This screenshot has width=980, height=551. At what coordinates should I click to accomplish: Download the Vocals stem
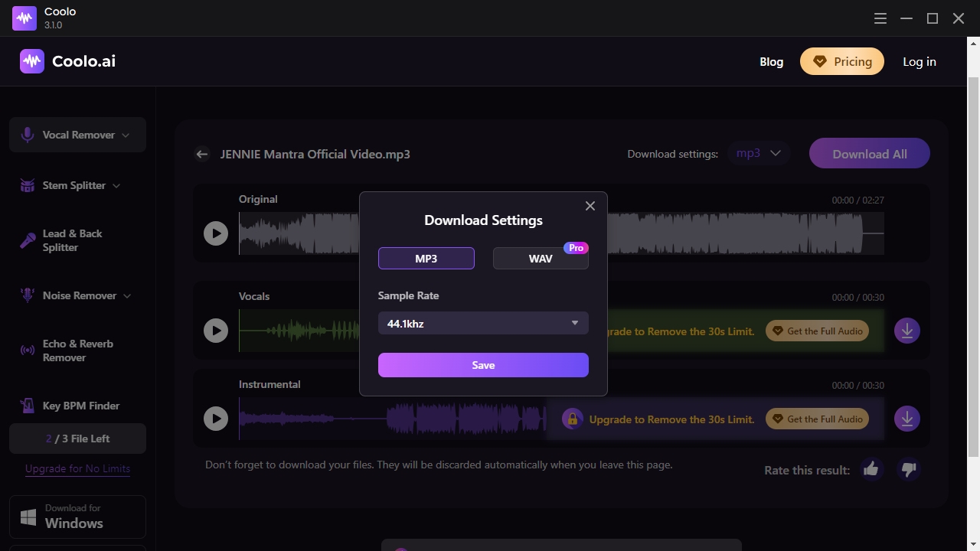click(x=906, y=331)
